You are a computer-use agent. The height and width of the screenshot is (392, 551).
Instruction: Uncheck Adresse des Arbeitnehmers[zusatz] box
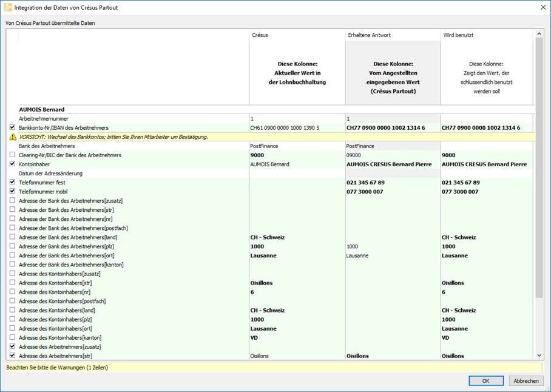tap(12, 346)
